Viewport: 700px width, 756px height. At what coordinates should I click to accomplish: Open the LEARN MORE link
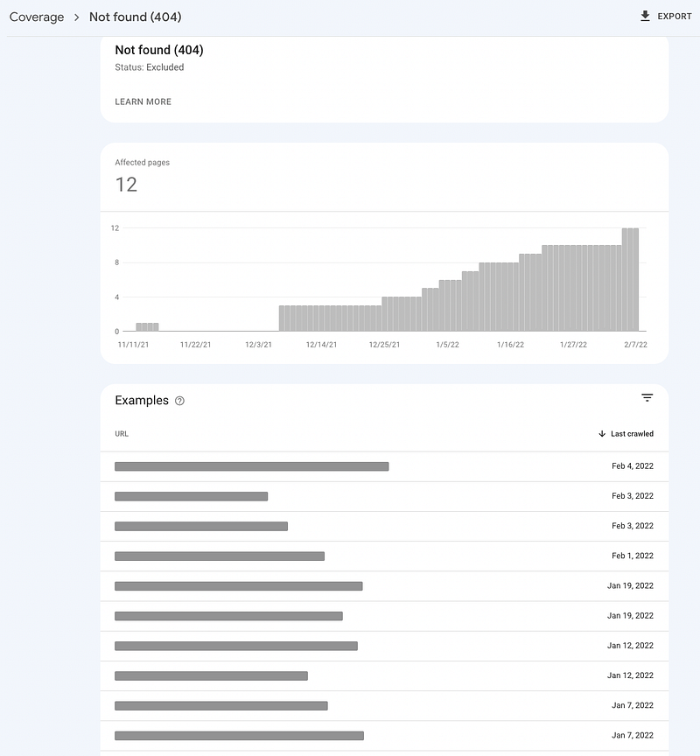tap(143, 101)
